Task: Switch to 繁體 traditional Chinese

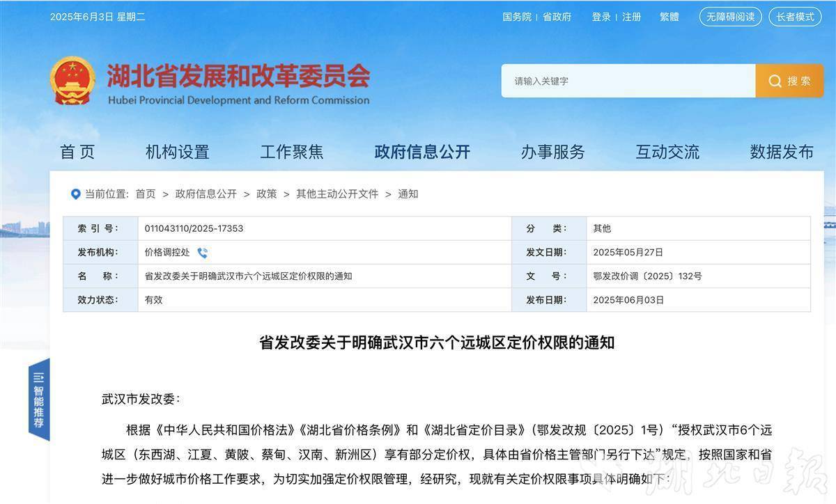Action: click(x=669, y=17)
